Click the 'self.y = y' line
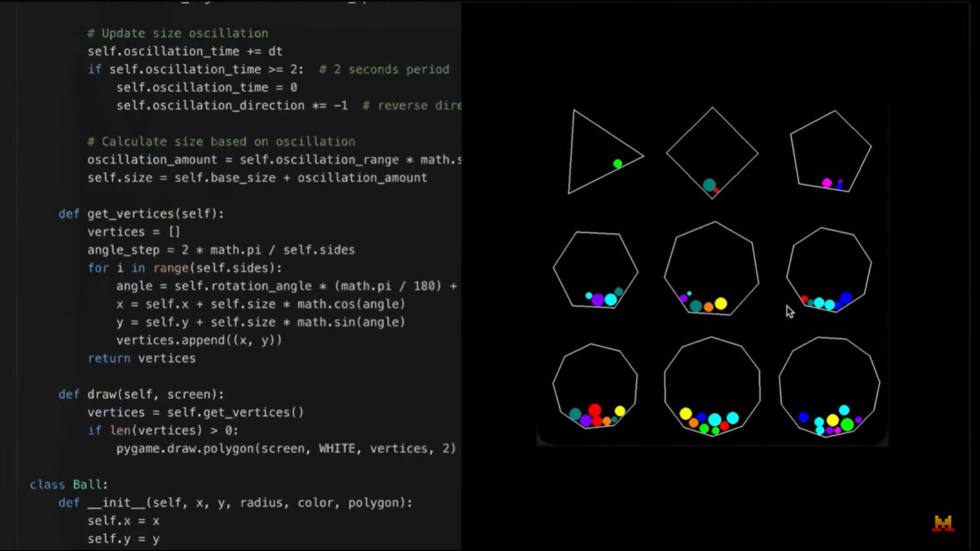Image resolution: width=980 pixels, height=551 pixels. (x=123, y=539)
